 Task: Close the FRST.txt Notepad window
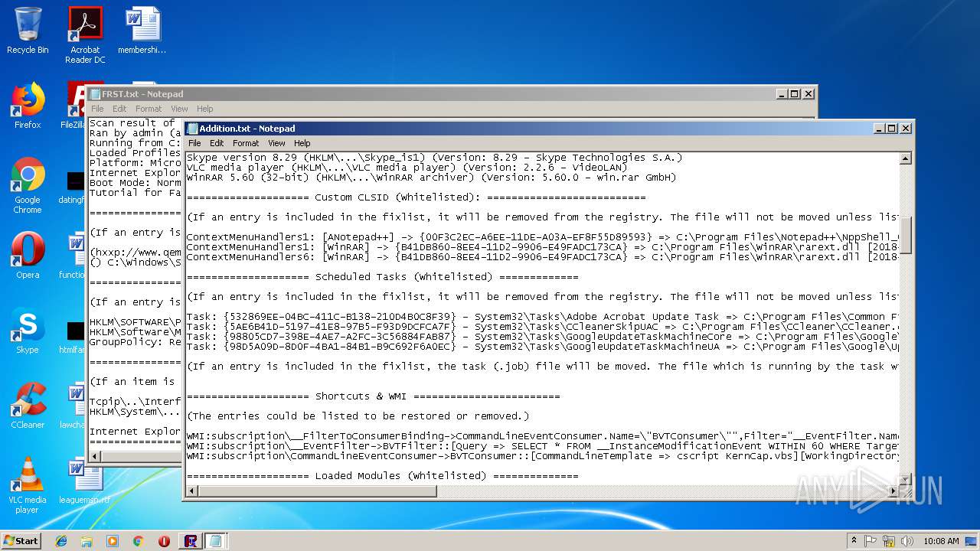(x=808, y=94)
